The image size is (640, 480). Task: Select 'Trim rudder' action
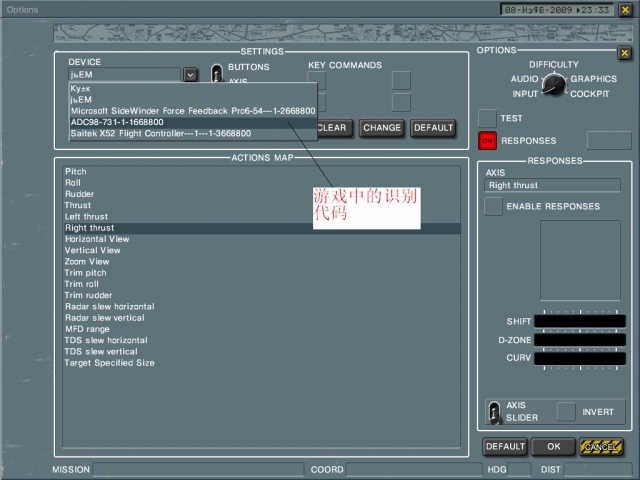[x=262, y=295]
